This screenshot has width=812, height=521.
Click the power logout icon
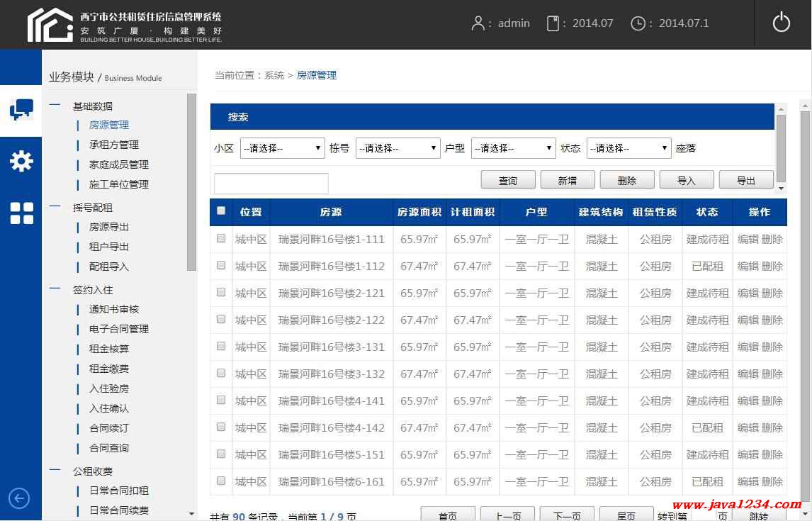(x=781, y=23)
